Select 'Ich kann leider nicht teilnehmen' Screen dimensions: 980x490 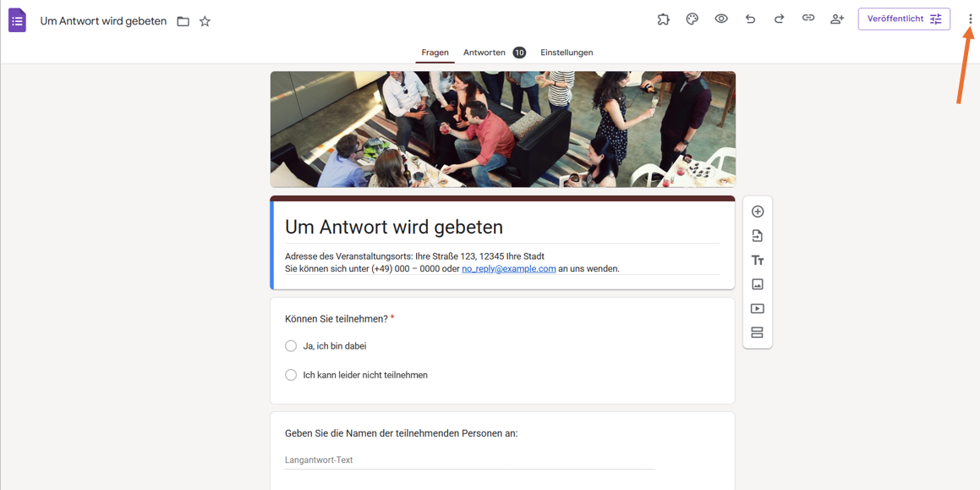[x=291, y=375]
